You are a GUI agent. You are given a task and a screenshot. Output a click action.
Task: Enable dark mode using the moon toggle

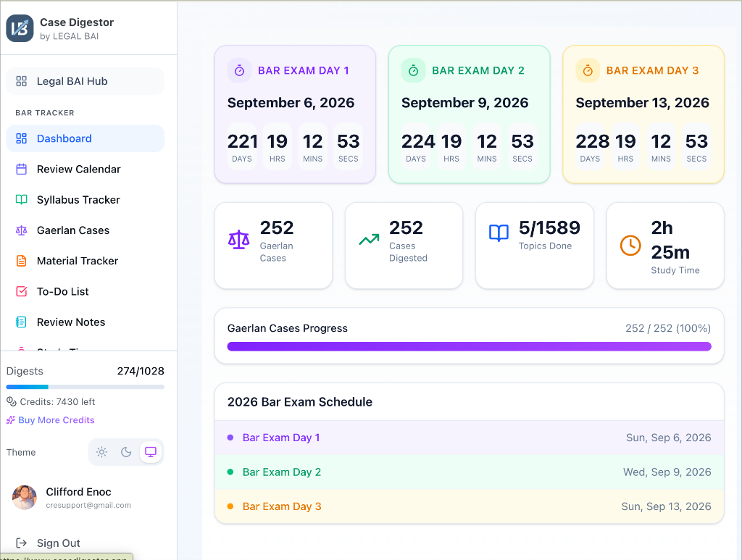[126, 451]
